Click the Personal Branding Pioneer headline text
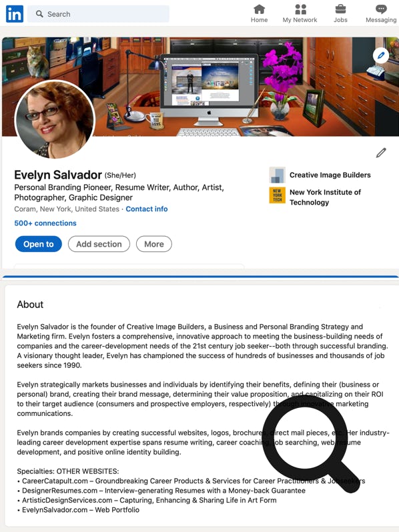399x532 pixels. point(119,193)
